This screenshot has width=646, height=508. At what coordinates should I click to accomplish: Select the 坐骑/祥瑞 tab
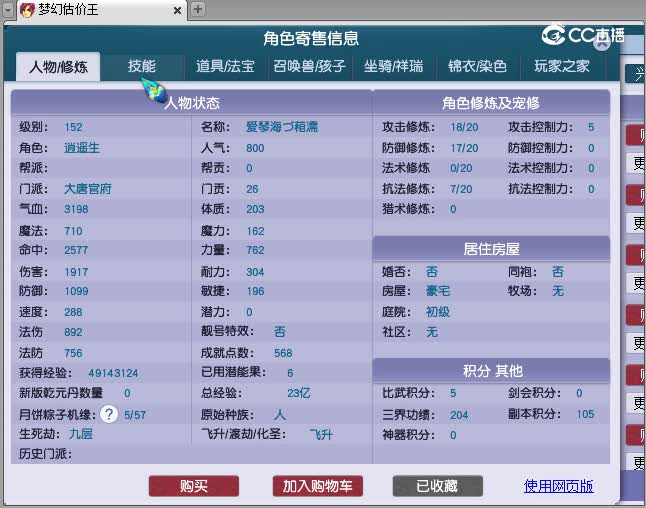tap(393, 66)
